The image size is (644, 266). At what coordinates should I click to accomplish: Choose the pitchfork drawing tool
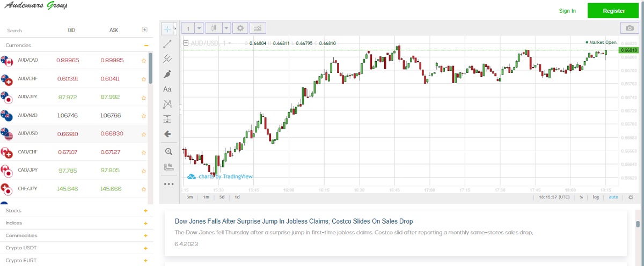tap(167, 58)
